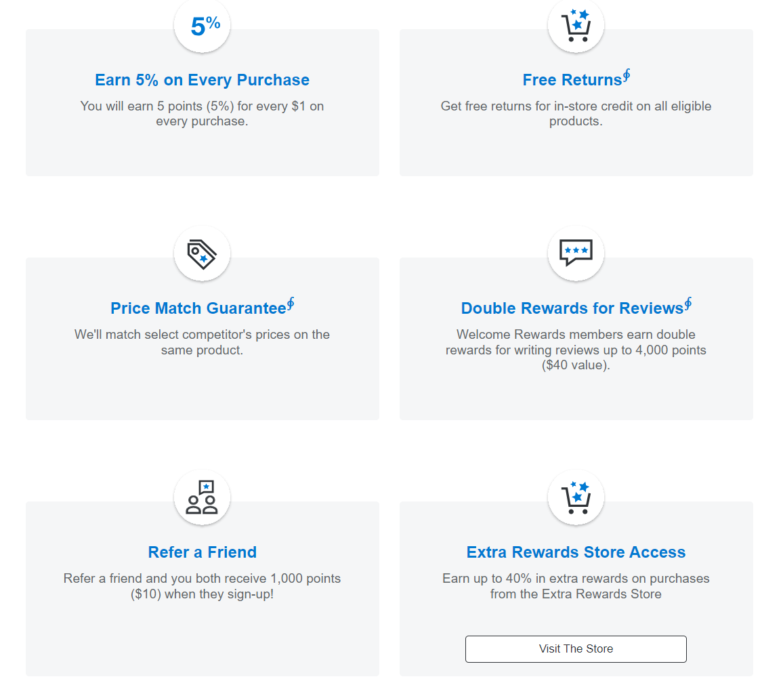This screenshot has height=700, width=762.
Task: Open the Extra Rewards Store Access heading
Action: [576, 552]
